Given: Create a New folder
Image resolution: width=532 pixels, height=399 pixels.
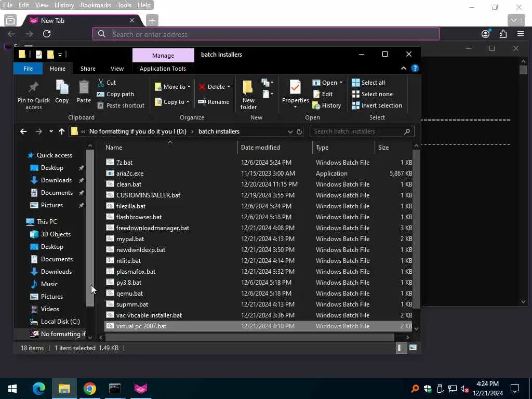Looking at the screenshot, I should [248, 95].
